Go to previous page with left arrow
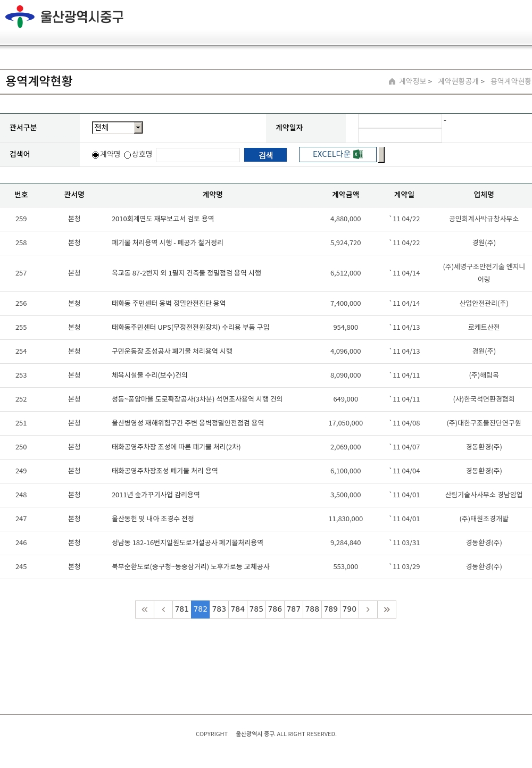Image resolution: width=532 pixels, height=768 pixels. tap(163, 610)
